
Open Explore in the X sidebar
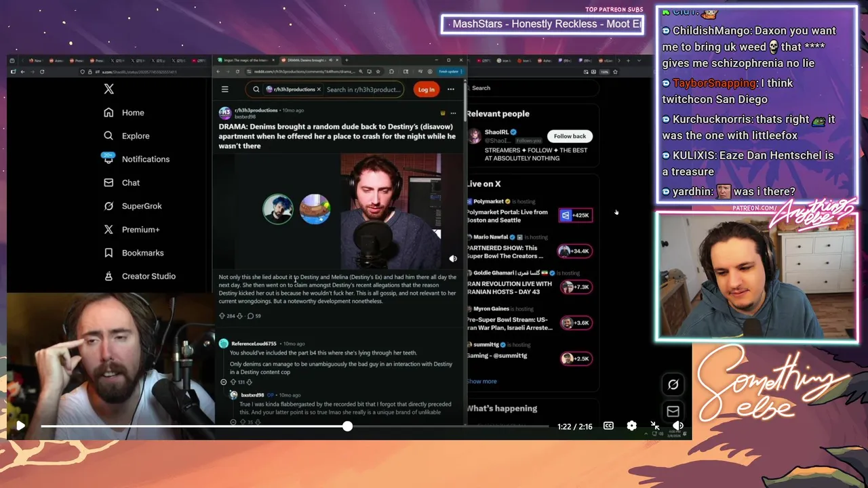pyautogui.click(x=127, y=136)
